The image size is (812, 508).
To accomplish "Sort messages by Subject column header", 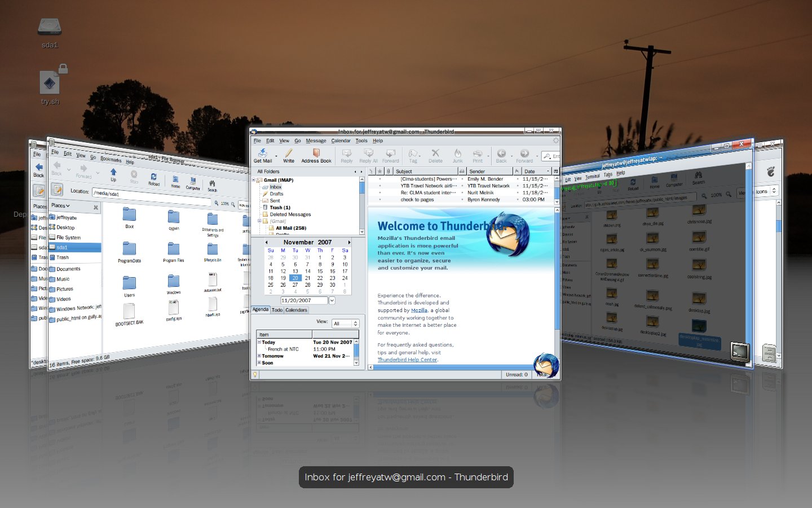I will point(425,171).
